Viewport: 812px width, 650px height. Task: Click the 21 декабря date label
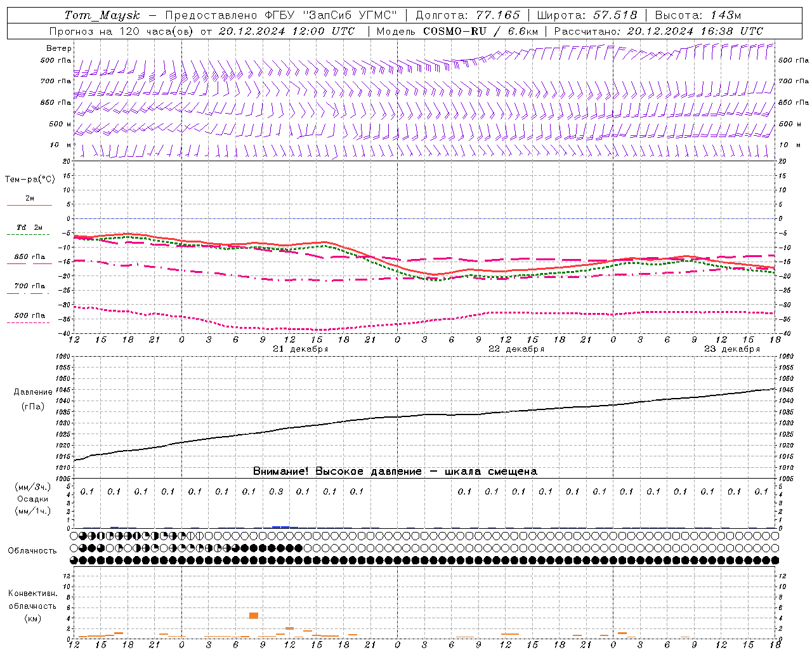coord(300,349)
